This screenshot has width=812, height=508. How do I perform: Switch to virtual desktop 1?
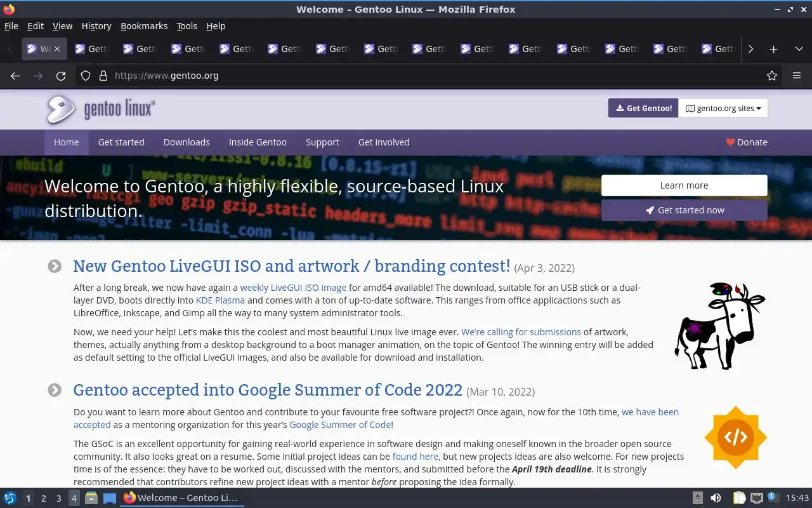(28, 498)
